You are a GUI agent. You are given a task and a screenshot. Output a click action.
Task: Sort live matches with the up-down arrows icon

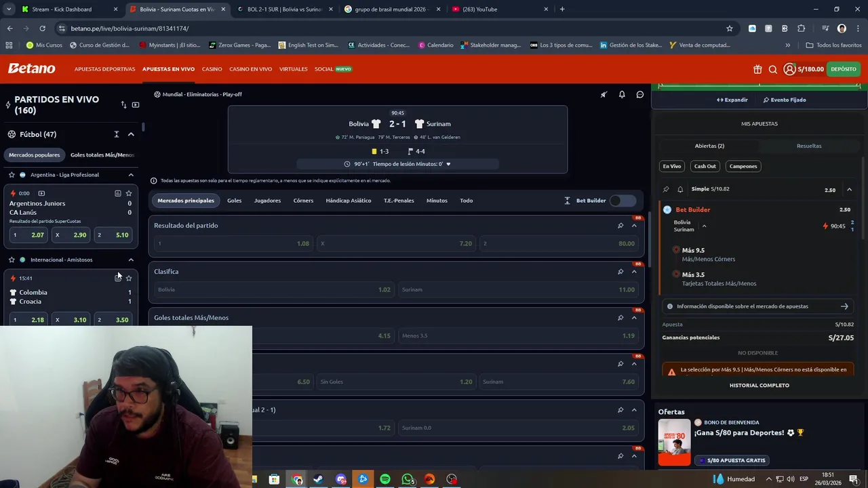123,105
